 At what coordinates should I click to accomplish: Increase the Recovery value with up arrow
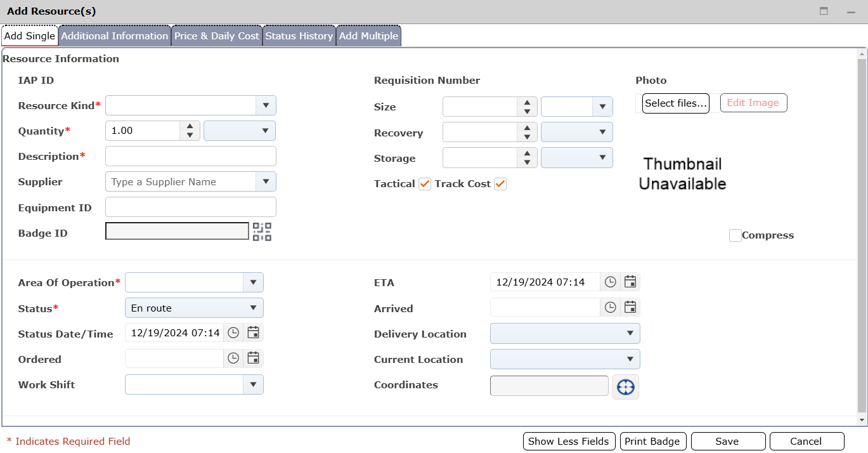pyautogui.click(x=527, y=128)
